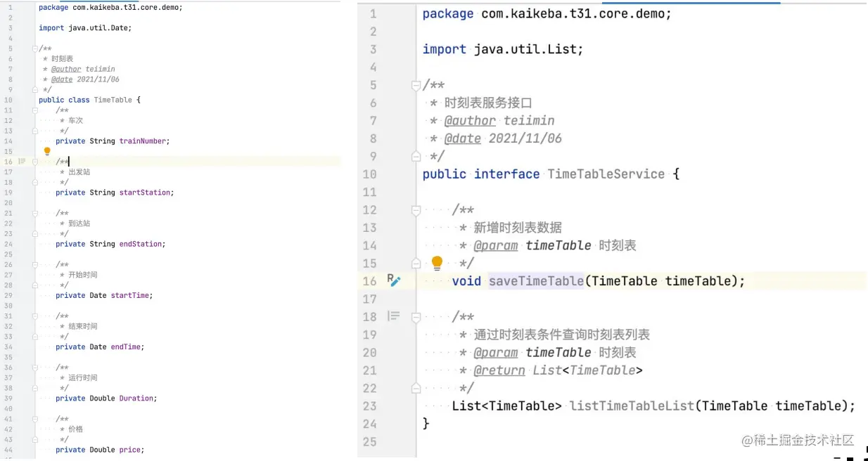Image resolution: width=868 pixels, height=461 pixels.
Task: Click the 时刻表服务接口 comment text
Action: pyautogui.click(x=488, y=103)
